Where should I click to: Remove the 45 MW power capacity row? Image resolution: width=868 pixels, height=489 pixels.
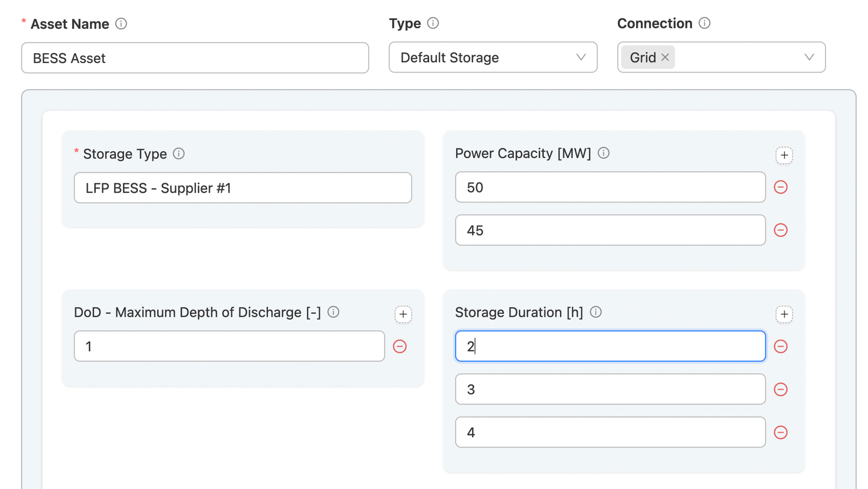point(780,230)
